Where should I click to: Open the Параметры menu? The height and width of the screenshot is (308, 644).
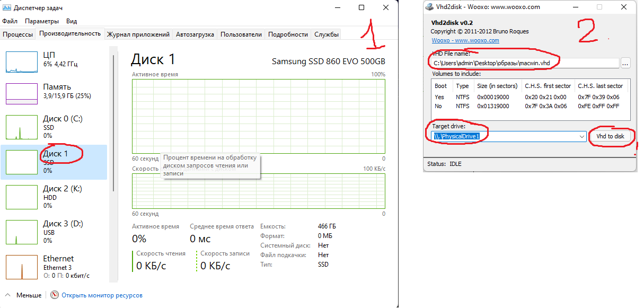pos(42,21)
